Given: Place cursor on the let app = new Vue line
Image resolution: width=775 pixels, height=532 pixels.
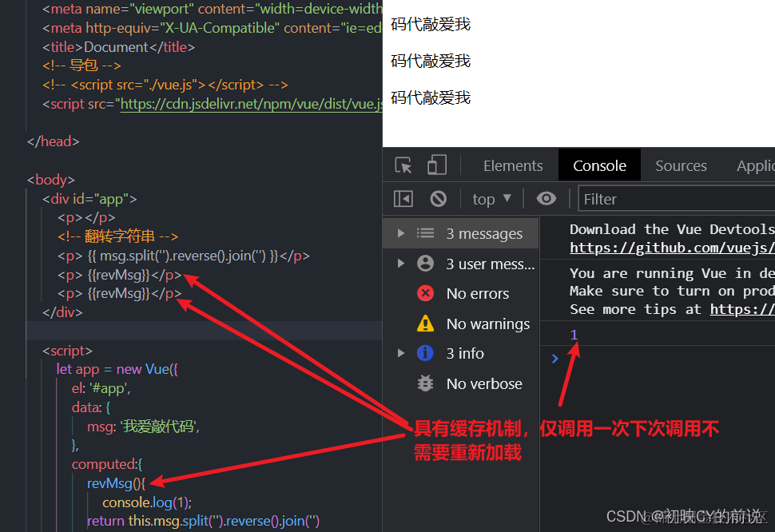Looking at the screenshot, I should pyautogui.click(x=117, y=369).
